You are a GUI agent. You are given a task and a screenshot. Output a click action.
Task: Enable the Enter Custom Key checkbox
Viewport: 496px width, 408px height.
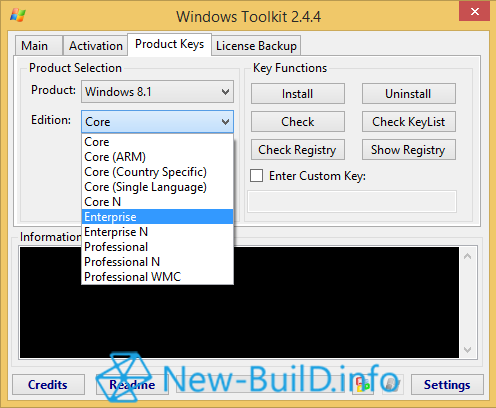[x=256, y=176]
